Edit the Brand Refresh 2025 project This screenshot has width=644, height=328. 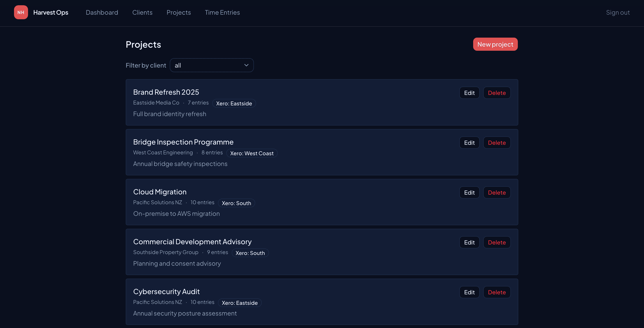coord(469,93)
